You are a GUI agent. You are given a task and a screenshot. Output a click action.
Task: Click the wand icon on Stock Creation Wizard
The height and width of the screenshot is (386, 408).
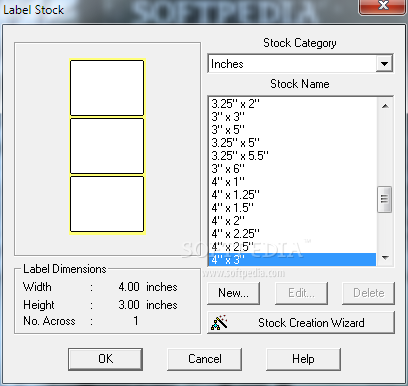click(219, 322)
